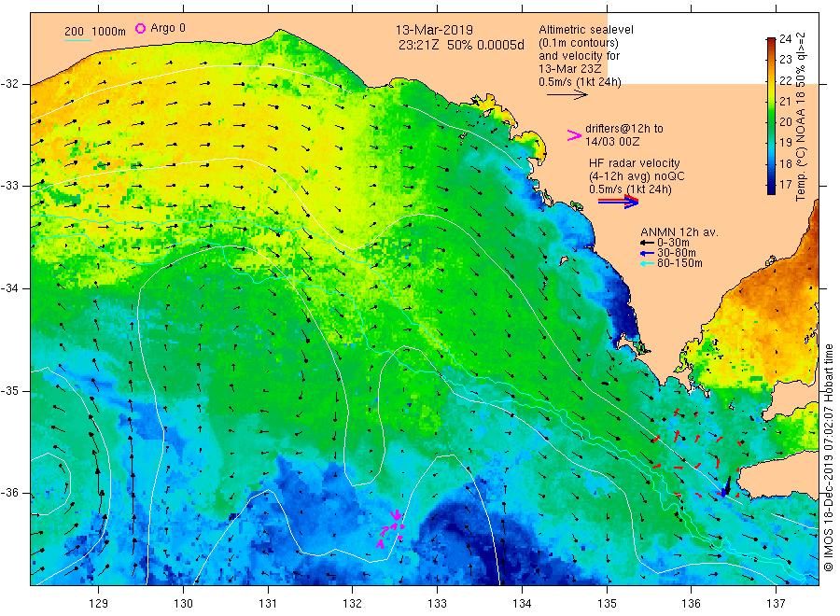The height and width of the screenshot is (616, 840).
Task: Click the '134' longitude axis label
Action: tap(522, 604)
